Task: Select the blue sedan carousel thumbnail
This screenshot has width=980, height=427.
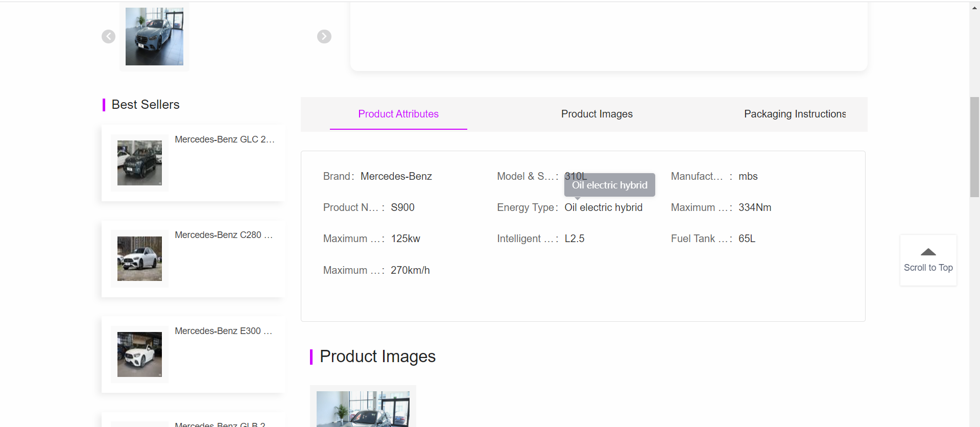Action: [x=154, y=36]
